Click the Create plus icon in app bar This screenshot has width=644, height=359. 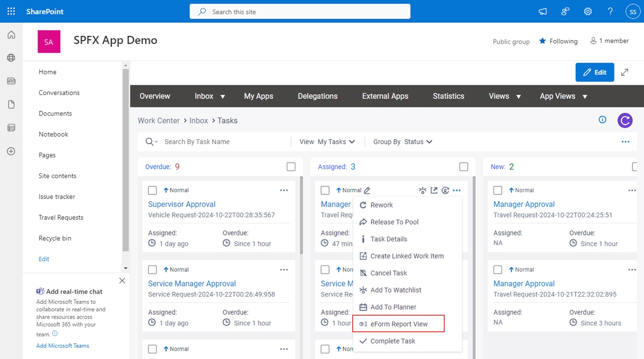pos(11,151)
